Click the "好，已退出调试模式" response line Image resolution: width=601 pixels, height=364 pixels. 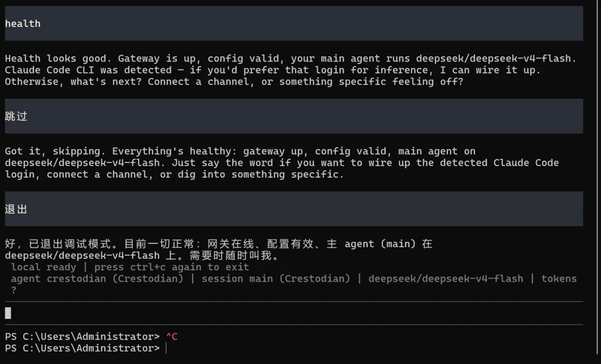[219, 244]
